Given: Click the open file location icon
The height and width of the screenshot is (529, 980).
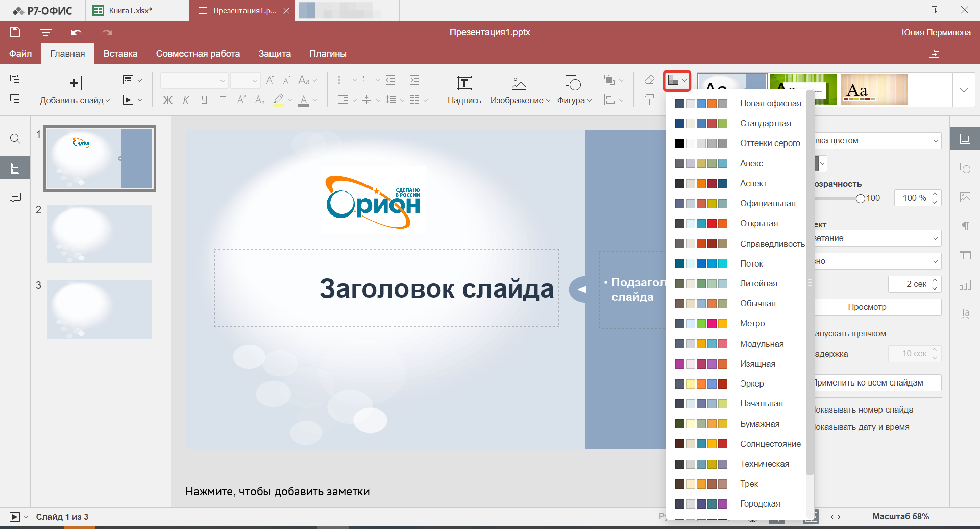Looking at the screenshot, I should coord(934,54).
